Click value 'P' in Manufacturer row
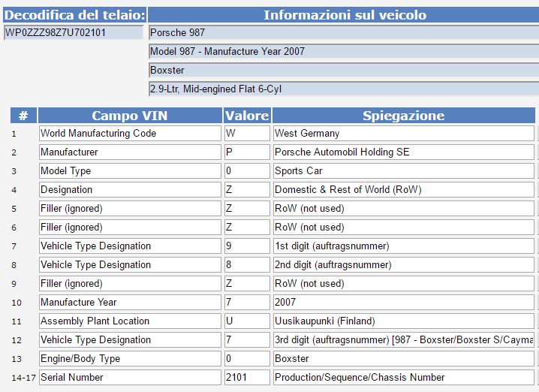The height and width of the screenshot is (392, 539). (247, 152)
